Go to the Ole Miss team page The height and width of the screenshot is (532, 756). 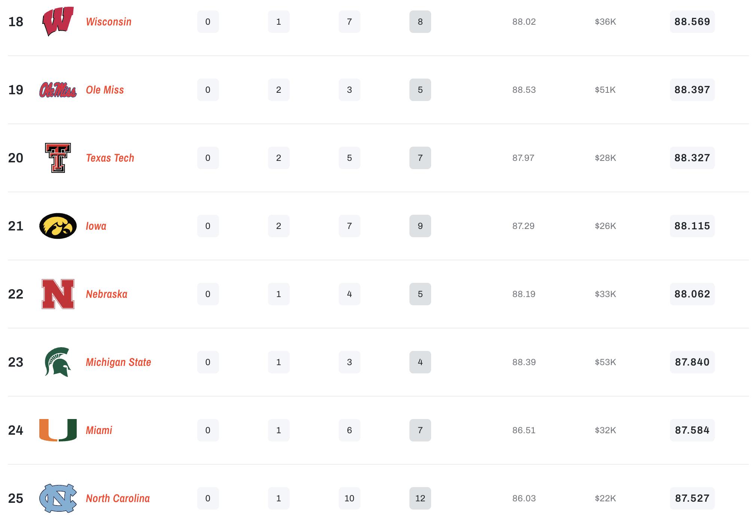coord(105,90)
